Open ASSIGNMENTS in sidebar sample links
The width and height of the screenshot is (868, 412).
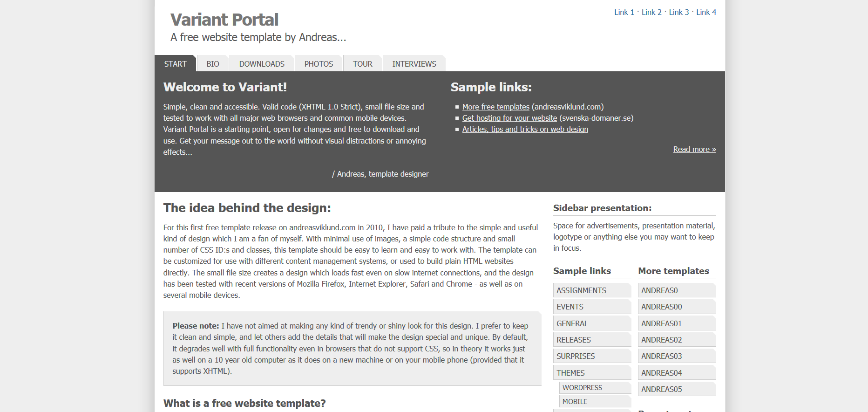(582, 290)
